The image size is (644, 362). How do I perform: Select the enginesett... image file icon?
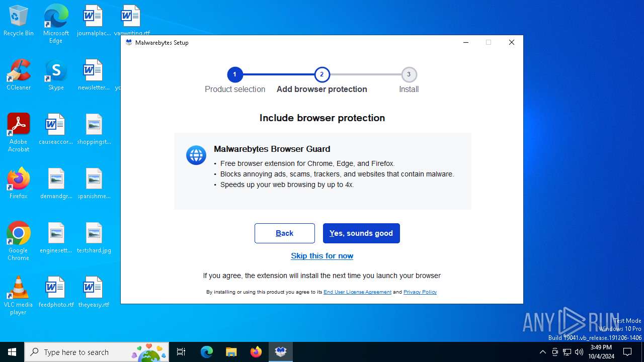click(x=56, y=238)
